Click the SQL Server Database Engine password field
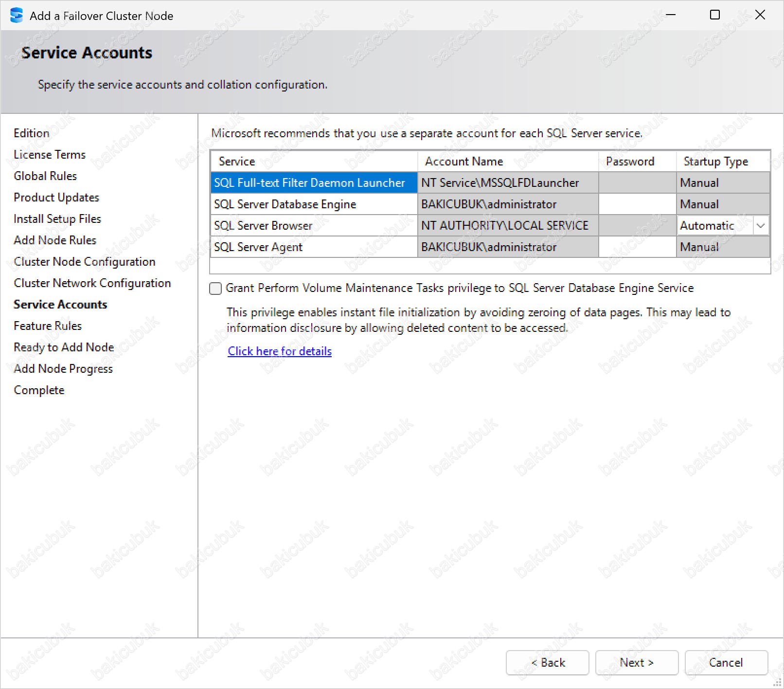The width and height of the screenshot is (784, 689). (x=637, y=204)
